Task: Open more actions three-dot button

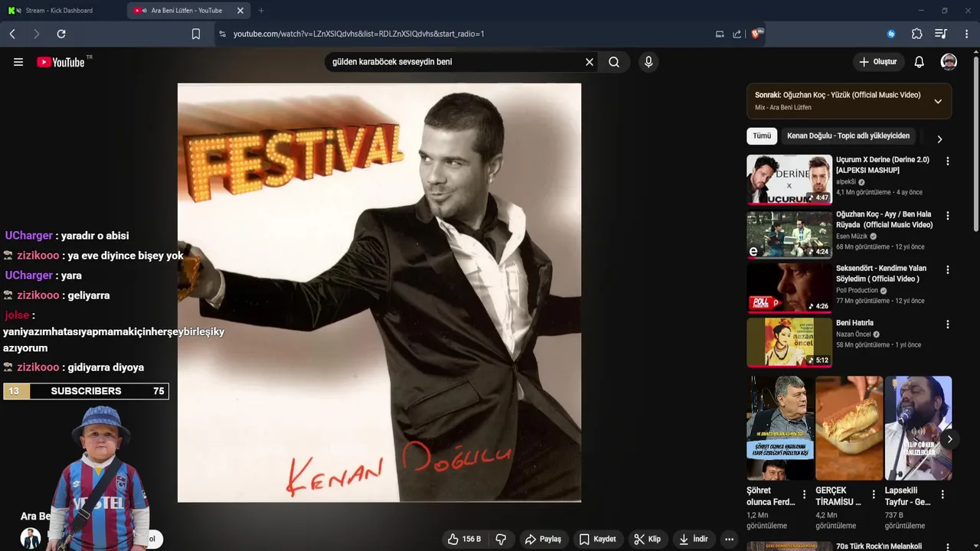Action: (x=730, y=540)
